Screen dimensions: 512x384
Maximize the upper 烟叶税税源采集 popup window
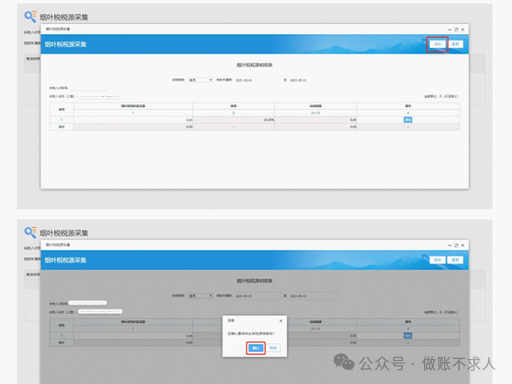pos(456,29)
